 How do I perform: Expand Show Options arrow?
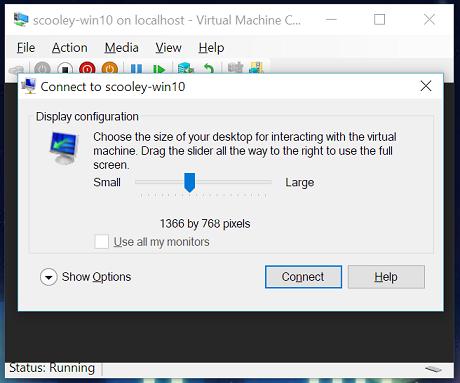pos(49,277)
